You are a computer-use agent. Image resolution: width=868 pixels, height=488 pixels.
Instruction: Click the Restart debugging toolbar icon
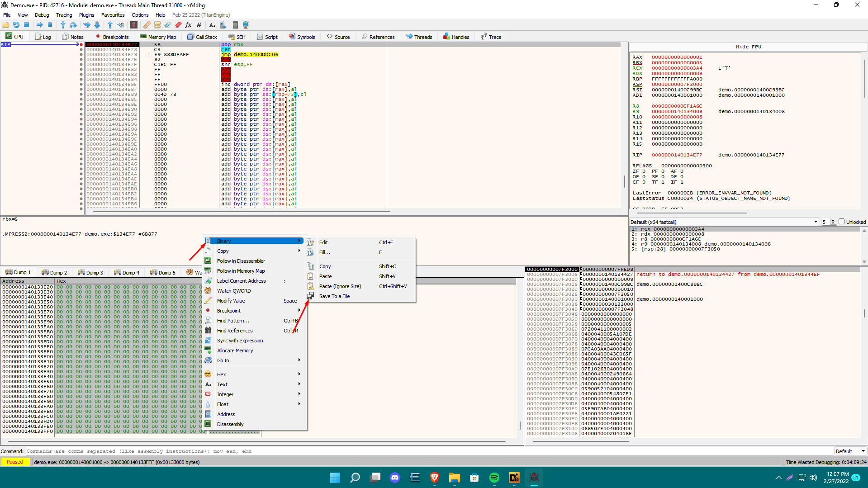tap(16, 25)
